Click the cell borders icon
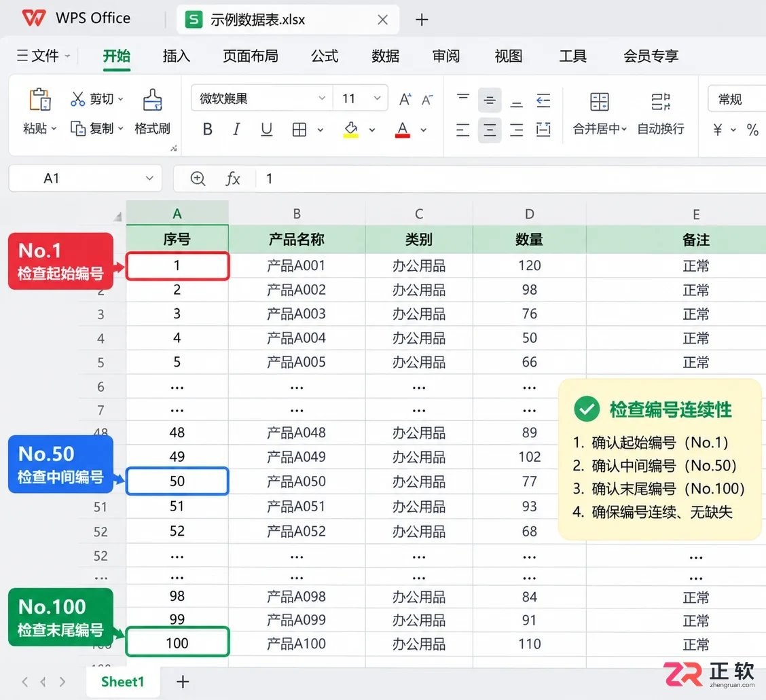Screen dimensions: 766x700 coord(299,130)
